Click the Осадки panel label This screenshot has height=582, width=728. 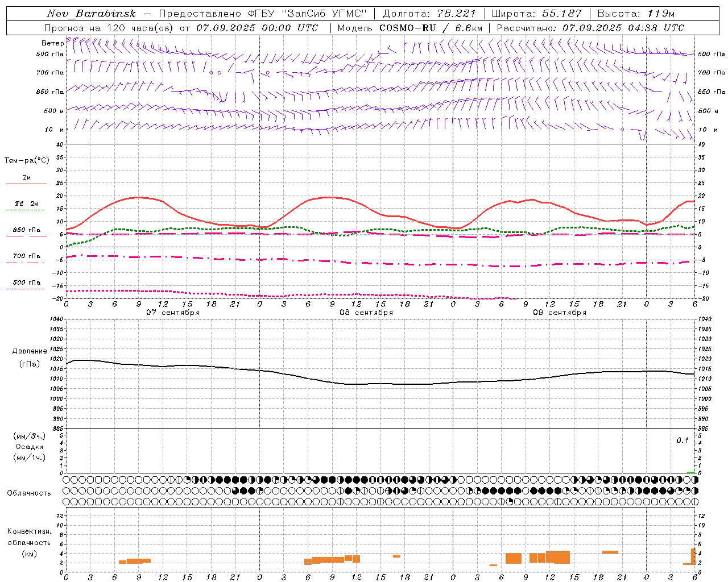point(30,447)
